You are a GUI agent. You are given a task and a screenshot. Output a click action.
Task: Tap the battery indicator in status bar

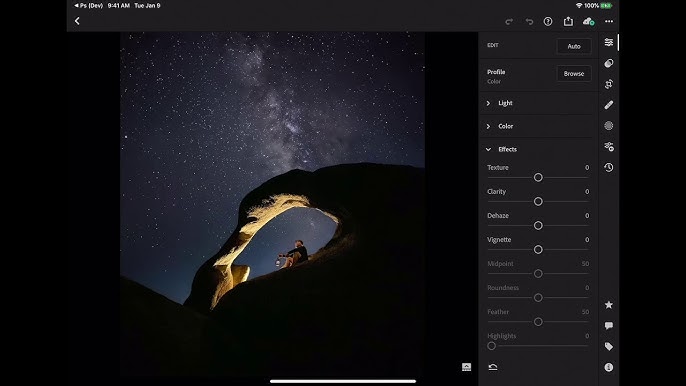606,6
